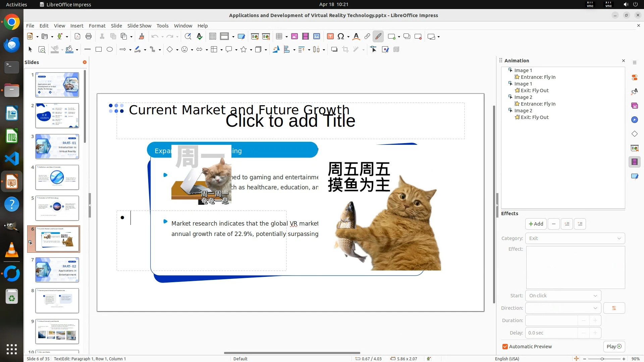Click the Insert Special Character icon
Screen dimensions: 644x362
click(x=341, y=37)
